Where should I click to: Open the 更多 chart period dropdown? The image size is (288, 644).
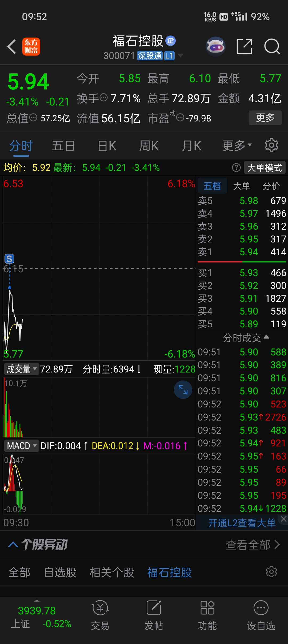tap(237, 146)
